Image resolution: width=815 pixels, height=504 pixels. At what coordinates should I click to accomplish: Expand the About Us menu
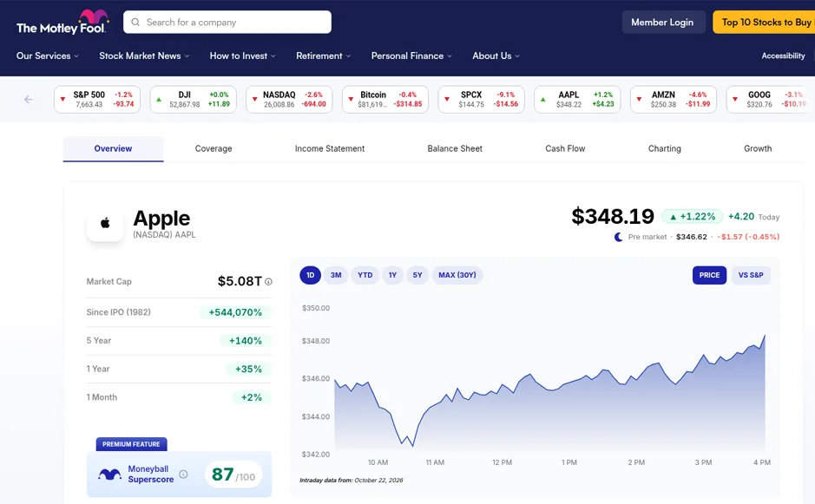pyautogui.click(x=496, y=56)
